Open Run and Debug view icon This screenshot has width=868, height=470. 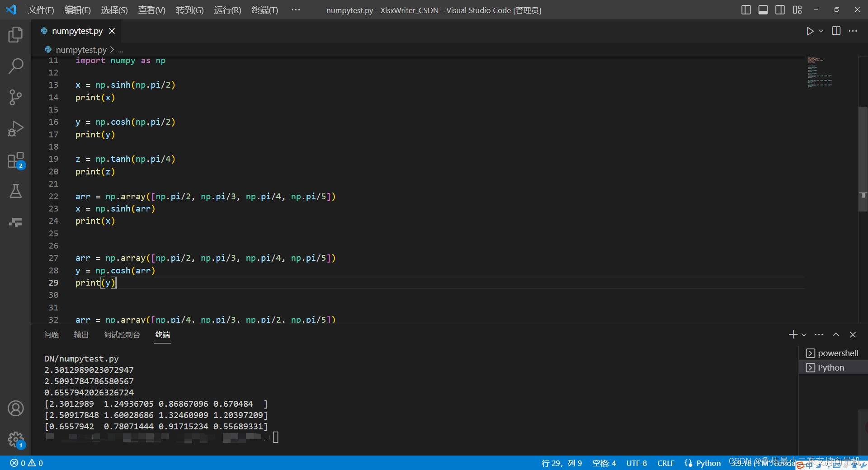click(x=15, y=128)
